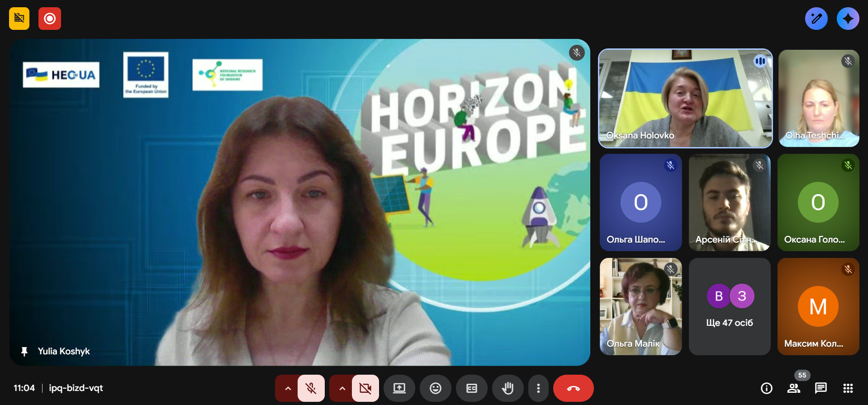The image size is (868, 405).
Task: Start presenting your screen
Action: pos(399,388)
